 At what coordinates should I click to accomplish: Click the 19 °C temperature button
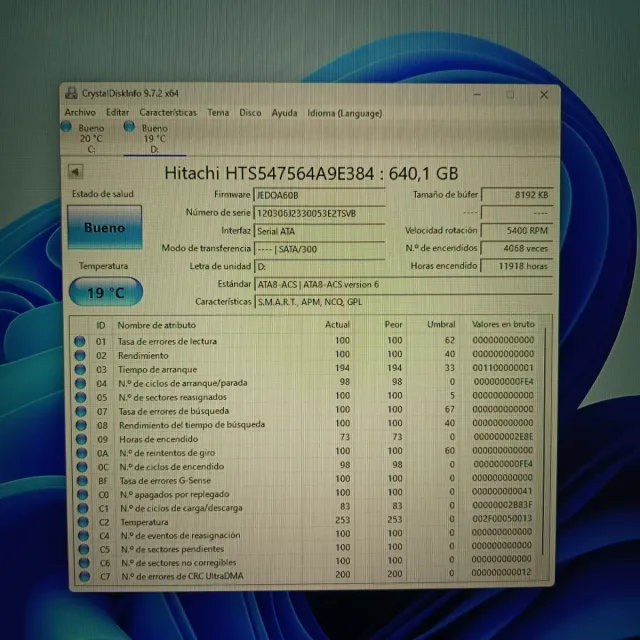(104, 294)
